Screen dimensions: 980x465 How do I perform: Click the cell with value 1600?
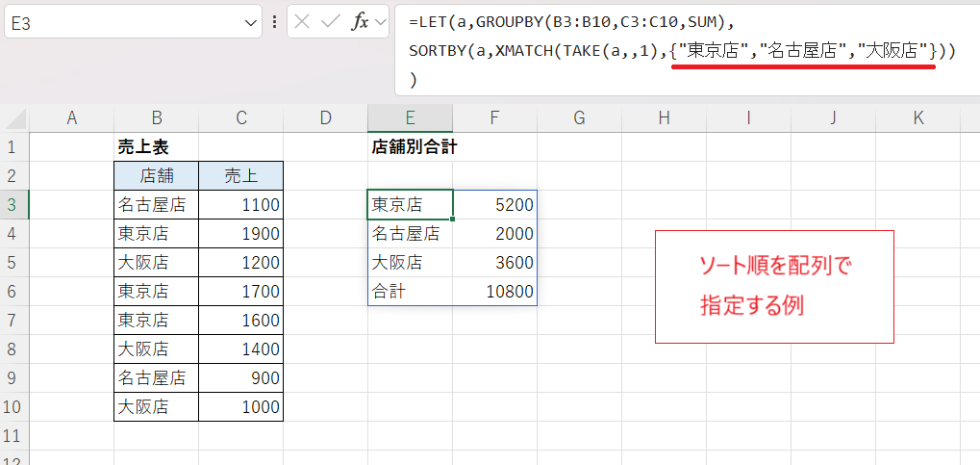click(241, 320)
